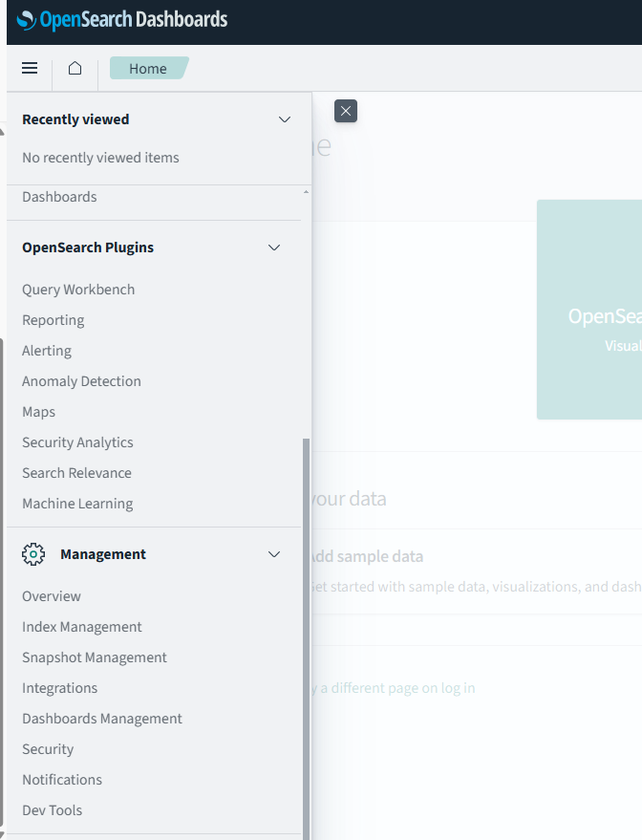Go to Security settings
The image size is (642, 840).
tap(48, 748)
